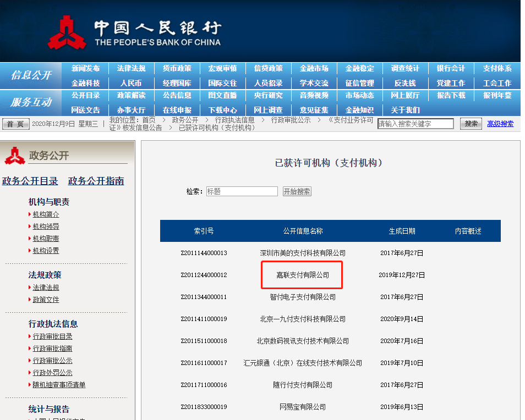Open 反洗钱 navigation item

click(x=405, y=83)
